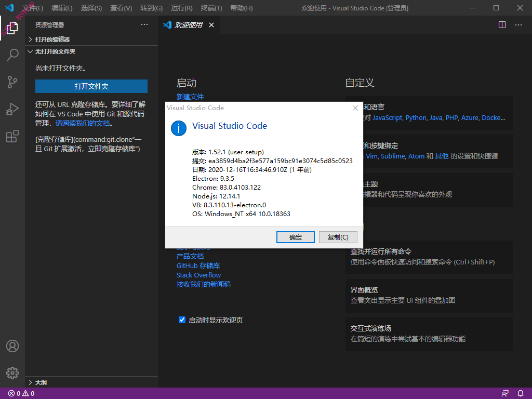Click the Java language link
532x399 pixels.
(436, 118)
